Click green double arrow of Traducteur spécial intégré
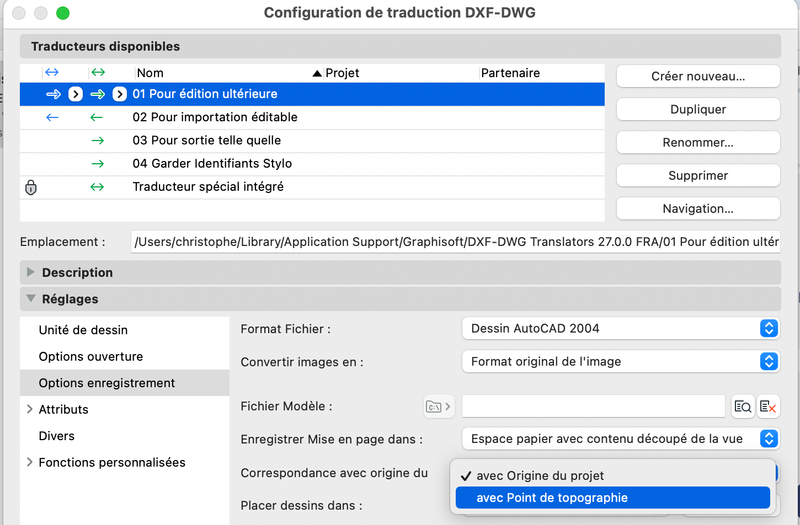The image size is (800, 525). pyautogui.click(x=97, y=187)
